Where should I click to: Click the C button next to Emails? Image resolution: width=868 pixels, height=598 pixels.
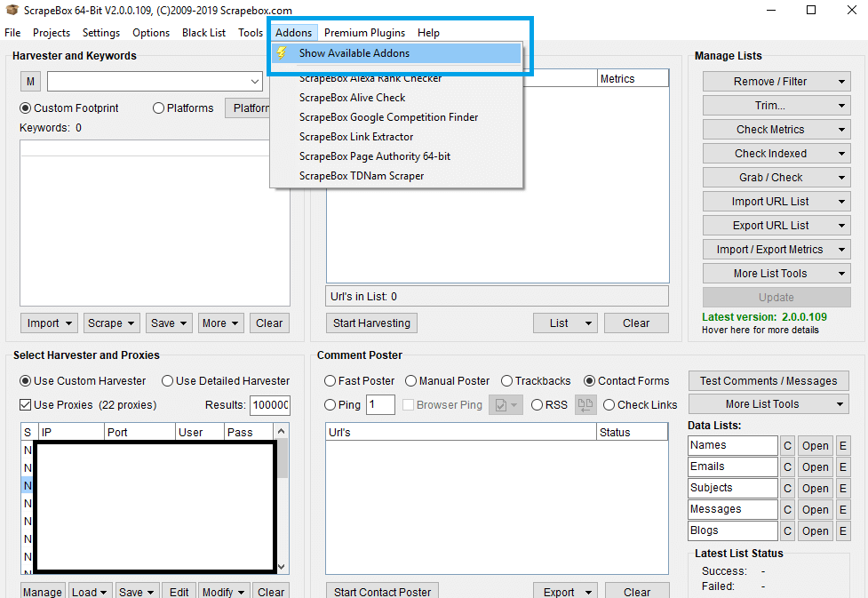(787, 466)
